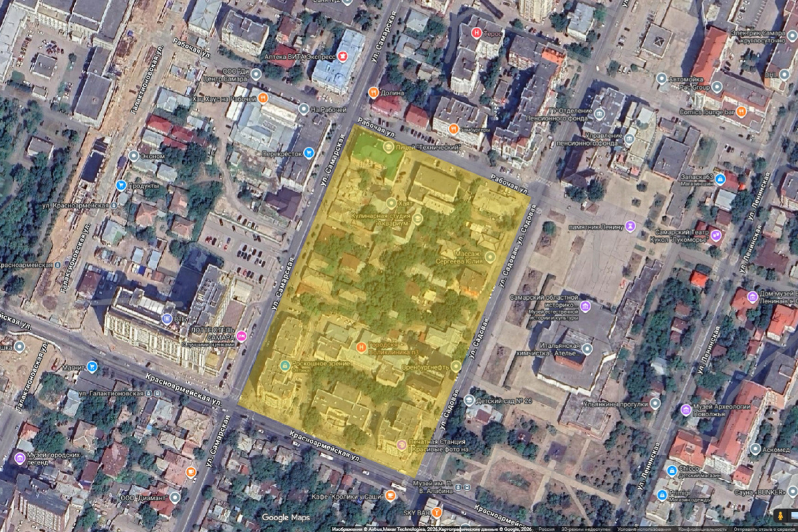Open the Хая place marker

click(392, 202)
